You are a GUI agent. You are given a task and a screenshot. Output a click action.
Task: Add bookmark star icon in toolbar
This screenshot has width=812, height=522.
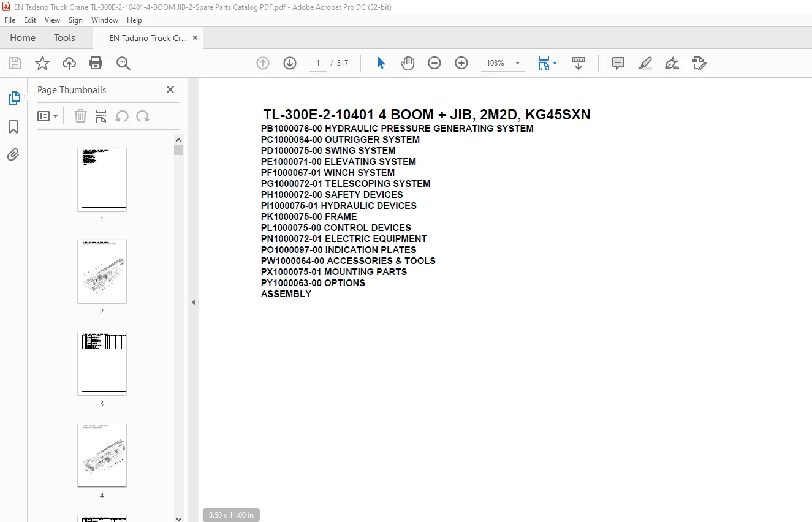coord(42,63)
